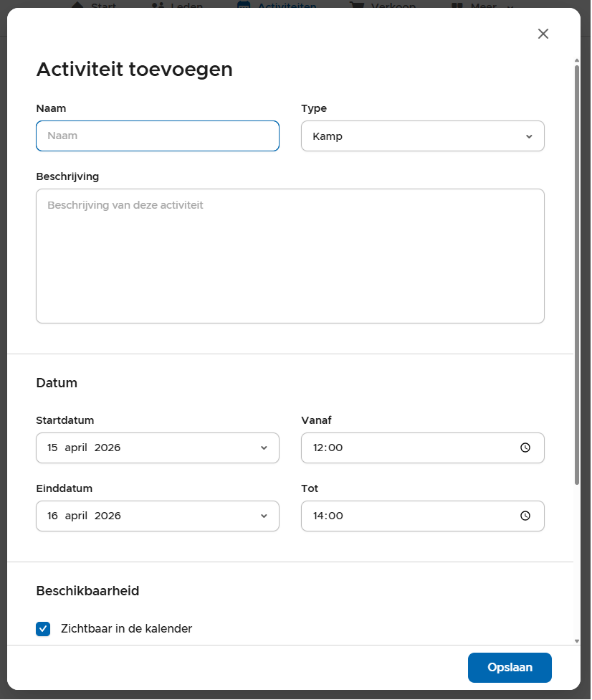Open the Type dropdown showing Kamp

422,136
